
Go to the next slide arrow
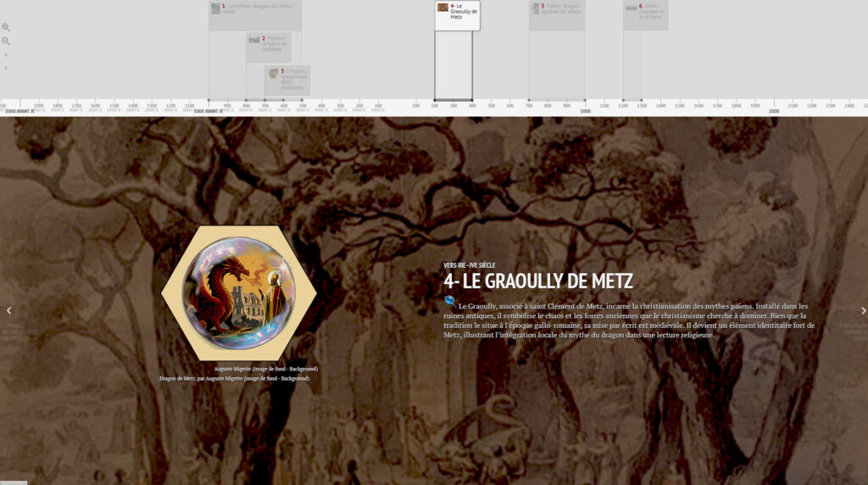863,310
